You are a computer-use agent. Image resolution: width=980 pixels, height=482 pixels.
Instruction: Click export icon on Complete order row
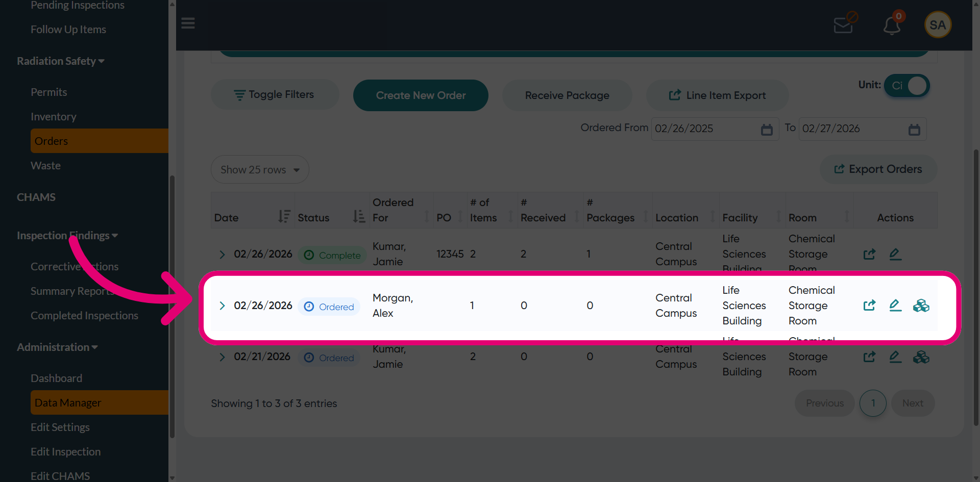click(869, 254)
